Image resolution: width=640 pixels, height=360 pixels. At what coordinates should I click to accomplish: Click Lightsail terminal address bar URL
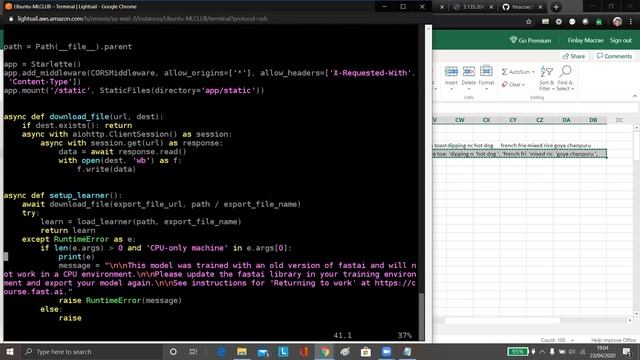142,19
